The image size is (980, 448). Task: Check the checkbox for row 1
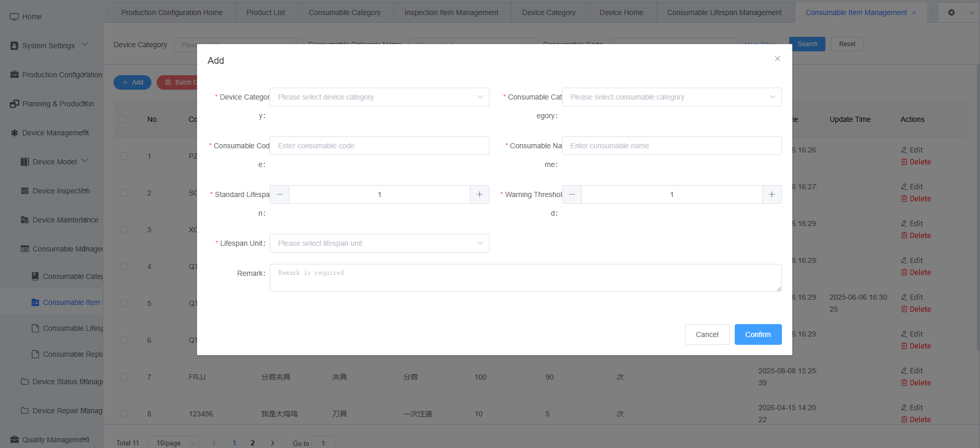(124, 156)
